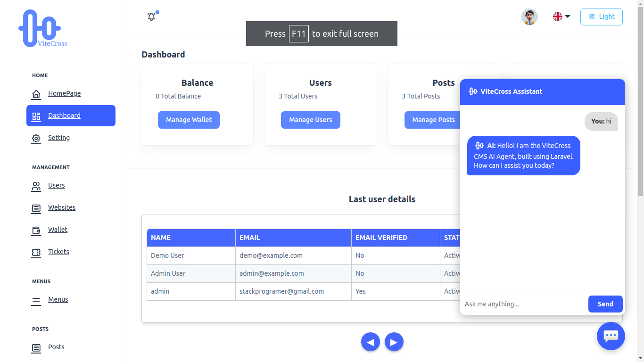Open the floating chat bubble icon
The image size is (644, 362).
[x=611, y=336]
